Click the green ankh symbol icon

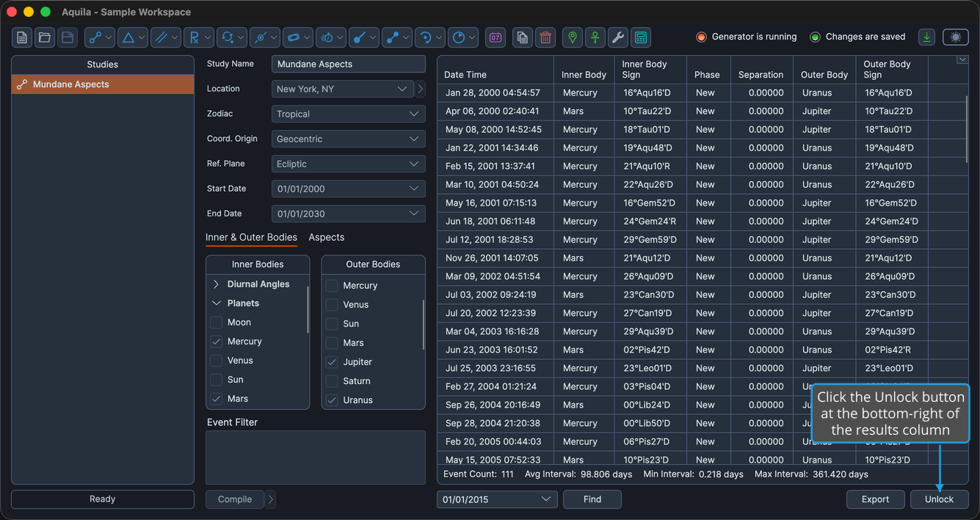click(595, 37)
